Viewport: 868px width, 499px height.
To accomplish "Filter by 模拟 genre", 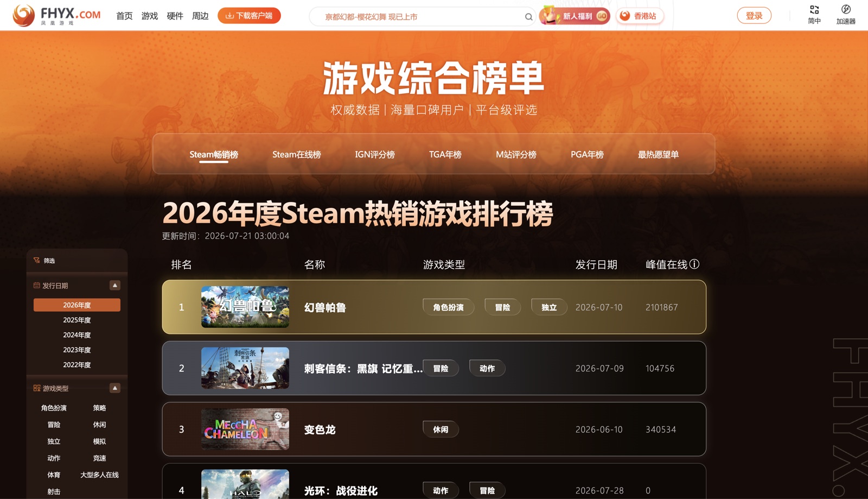I will tap(99, 441).
